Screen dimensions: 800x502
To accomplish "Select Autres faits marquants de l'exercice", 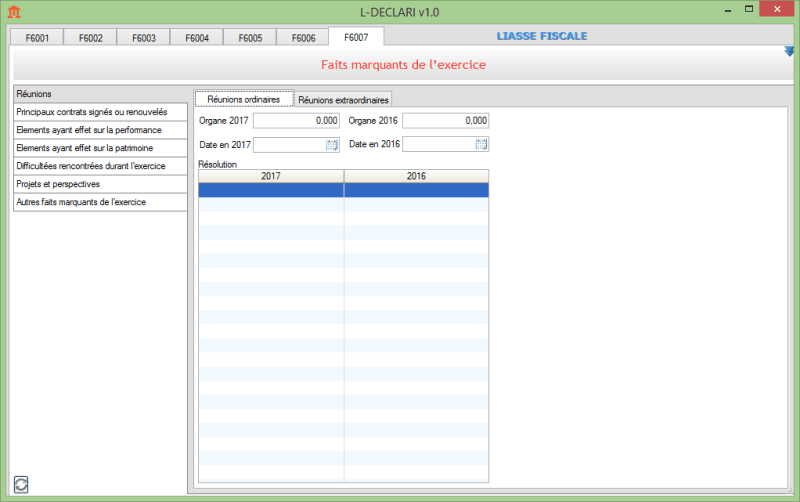I will (100, 202).
